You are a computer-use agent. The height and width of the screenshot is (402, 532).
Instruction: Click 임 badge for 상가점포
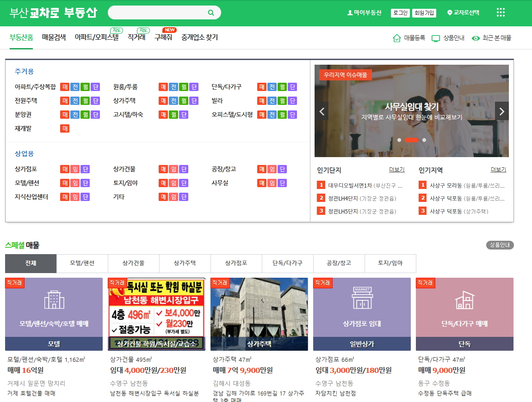coord(75,169)
